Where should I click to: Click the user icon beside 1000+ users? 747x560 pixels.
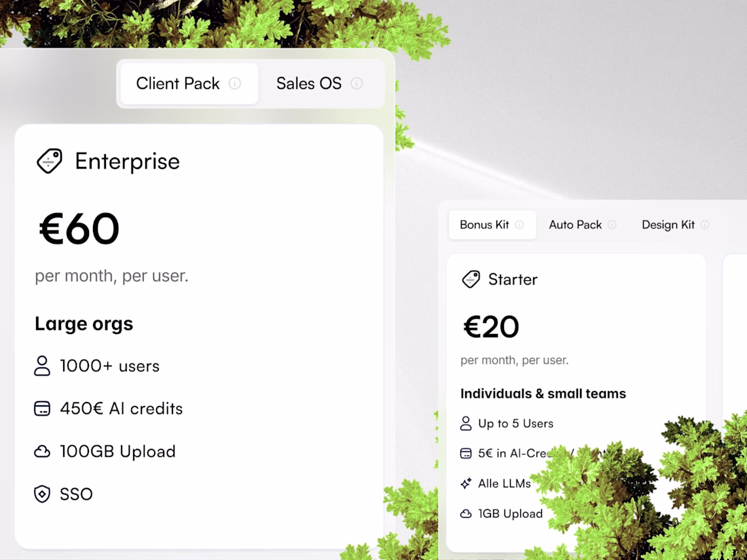42,366
